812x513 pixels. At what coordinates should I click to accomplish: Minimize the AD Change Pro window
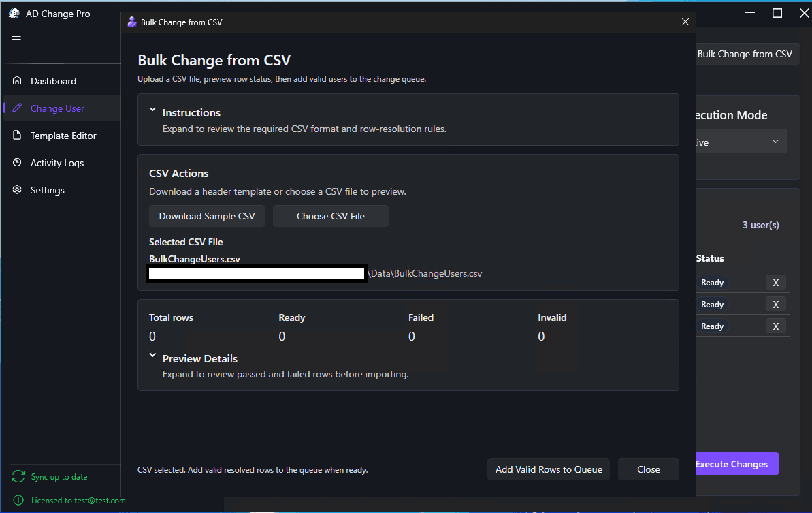click(750, 13)
